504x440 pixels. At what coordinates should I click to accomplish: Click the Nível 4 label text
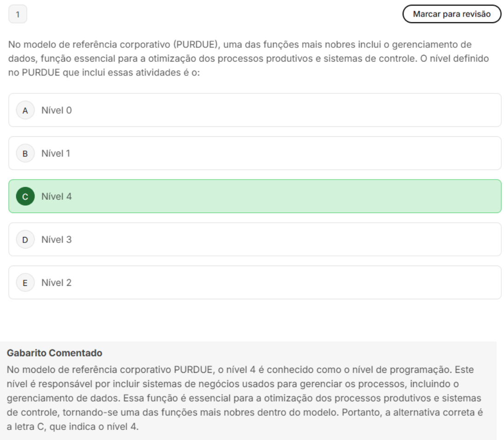click(57, 196)
